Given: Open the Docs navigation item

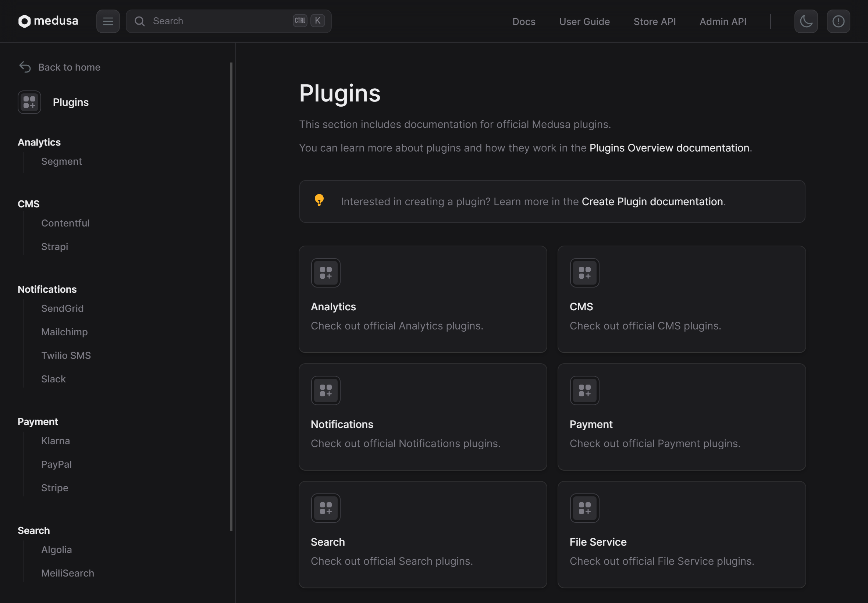Looking at the screenshot, I should [523, 22].
